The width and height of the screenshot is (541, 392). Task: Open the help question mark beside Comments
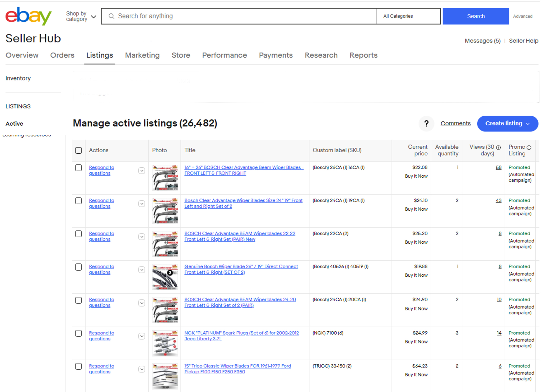coord(426,124)
